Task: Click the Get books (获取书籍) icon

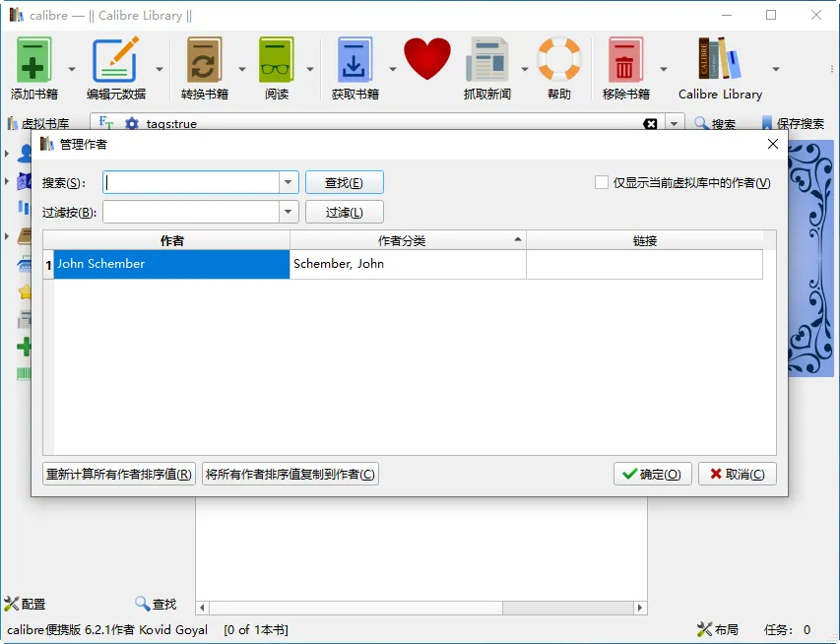Action: 355,60
